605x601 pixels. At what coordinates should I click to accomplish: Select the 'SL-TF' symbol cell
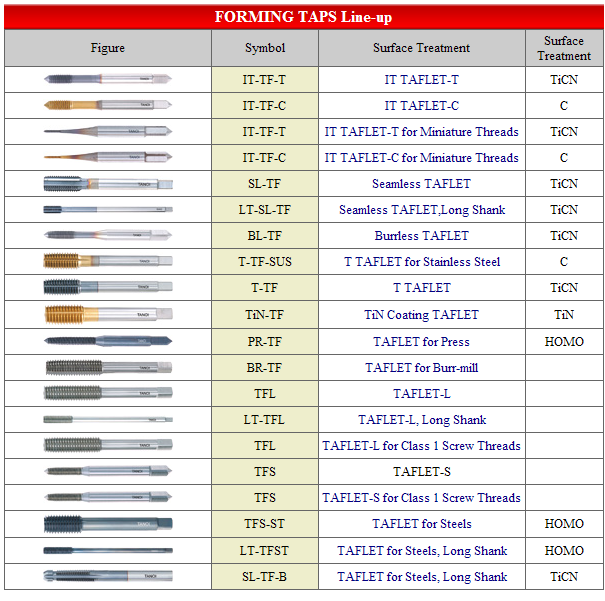265,184
